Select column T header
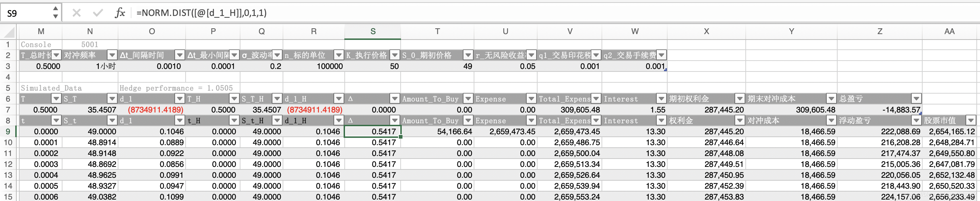Screen dimensions: 980x201 click(437, 32)
